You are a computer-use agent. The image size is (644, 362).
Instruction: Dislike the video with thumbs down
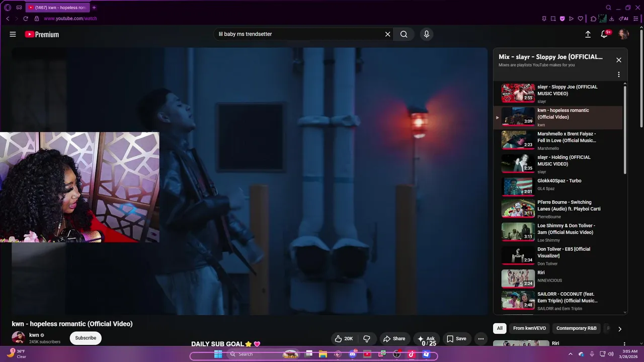(366, 338)
